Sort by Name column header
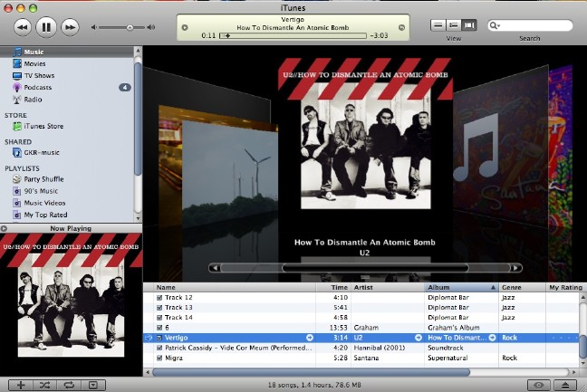The image size is (587, 392). click(x=236, y=287)
